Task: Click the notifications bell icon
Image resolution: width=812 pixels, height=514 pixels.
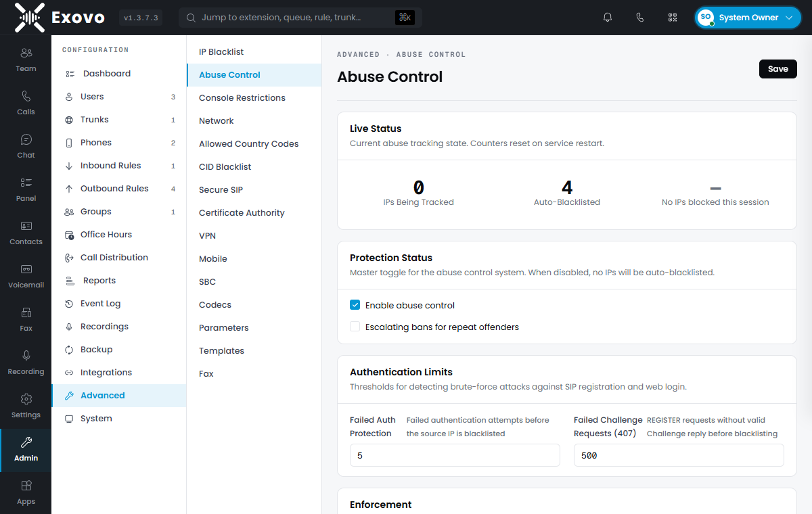Action: point(608,18)
